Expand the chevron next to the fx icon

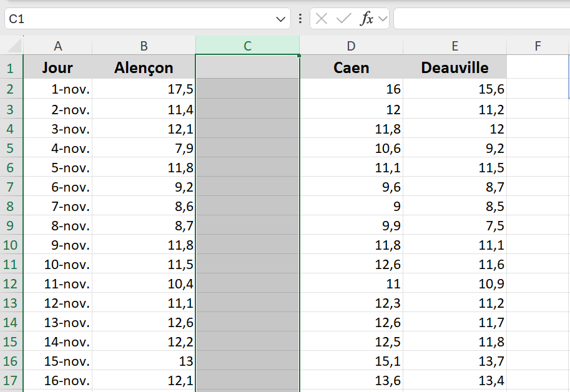click(x=383, y=19)
